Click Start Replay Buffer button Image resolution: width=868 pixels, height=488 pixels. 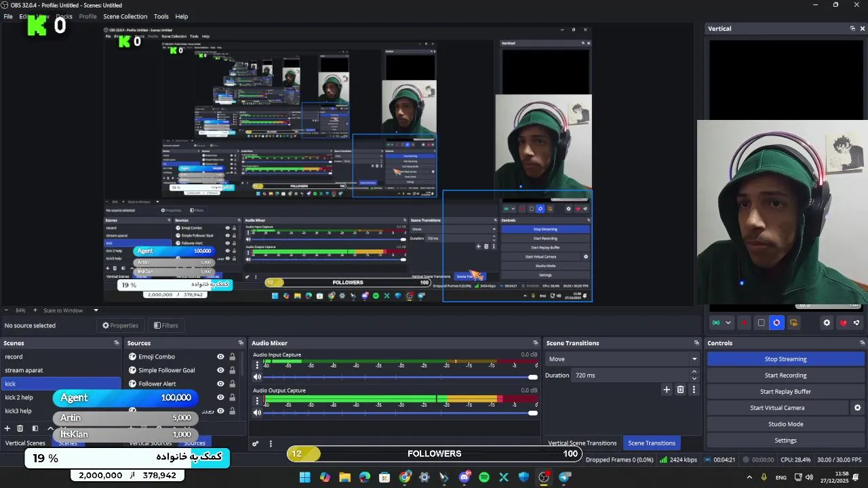click(x=785, y=392)
